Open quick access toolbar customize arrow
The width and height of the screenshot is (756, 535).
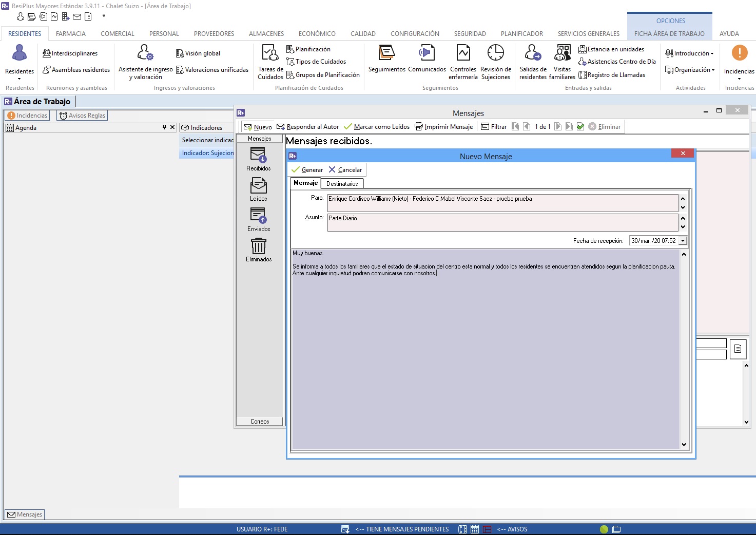point(104,16)
